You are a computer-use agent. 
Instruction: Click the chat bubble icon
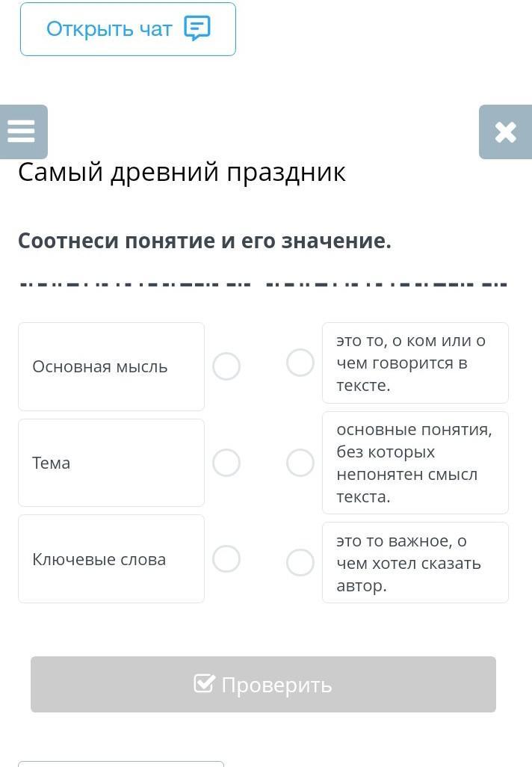tap(197, 28)
